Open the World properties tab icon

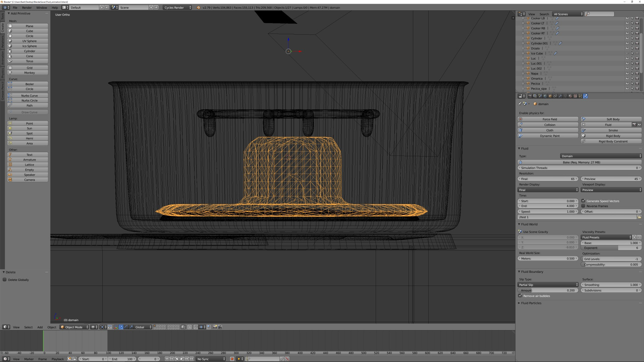[x=545, y=96]
